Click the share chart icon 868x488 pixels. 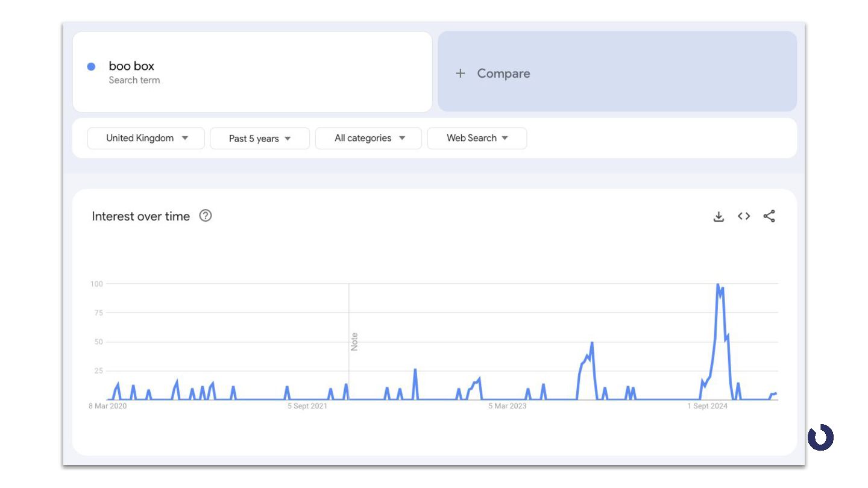769,216
